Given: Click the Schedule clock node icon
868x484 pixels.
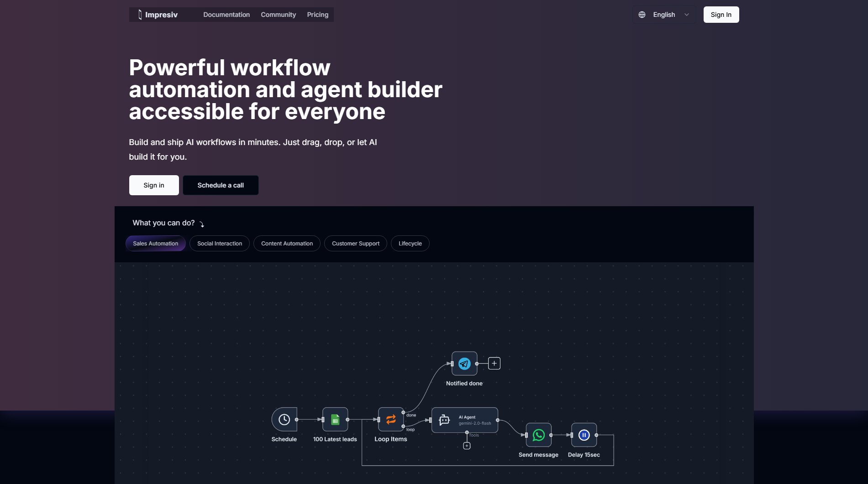Looking at the screenshot, I should [284, 419].
